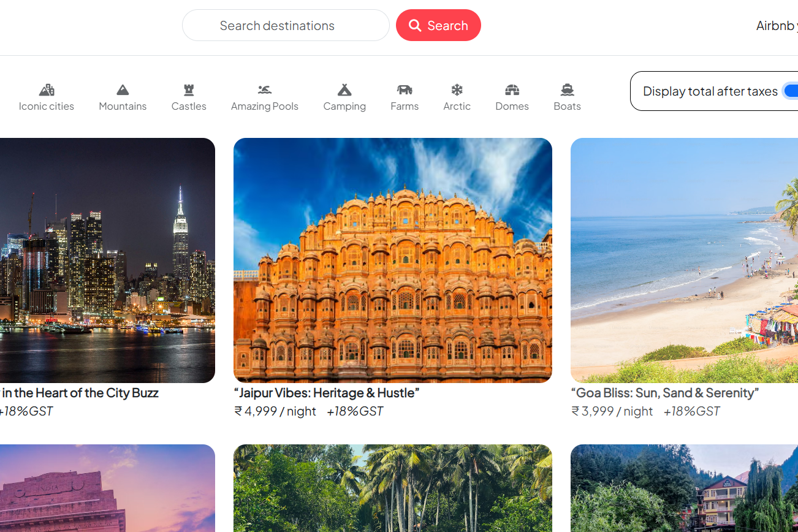This screenshot has height=532, width=798.
Task: Open the mountain hotel listing photo
Action: pyautogui.click(x=684, y=488)
